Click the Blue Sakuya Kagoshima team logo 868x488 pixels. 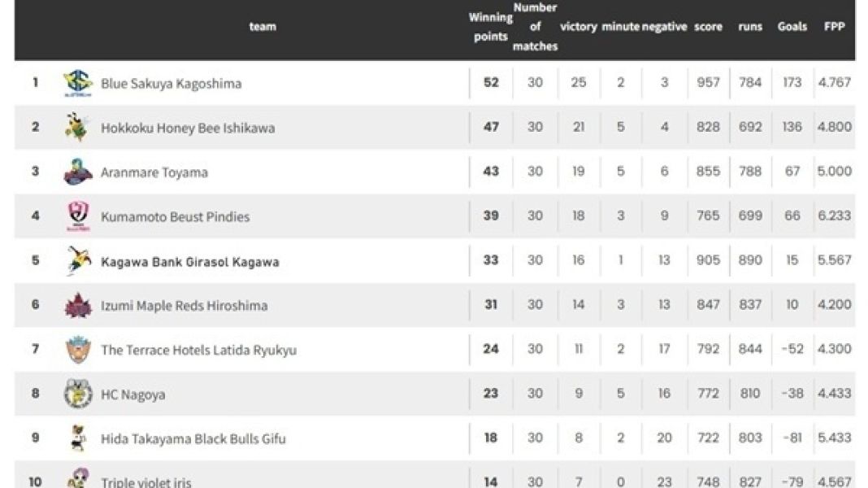[x=78, y=83]
